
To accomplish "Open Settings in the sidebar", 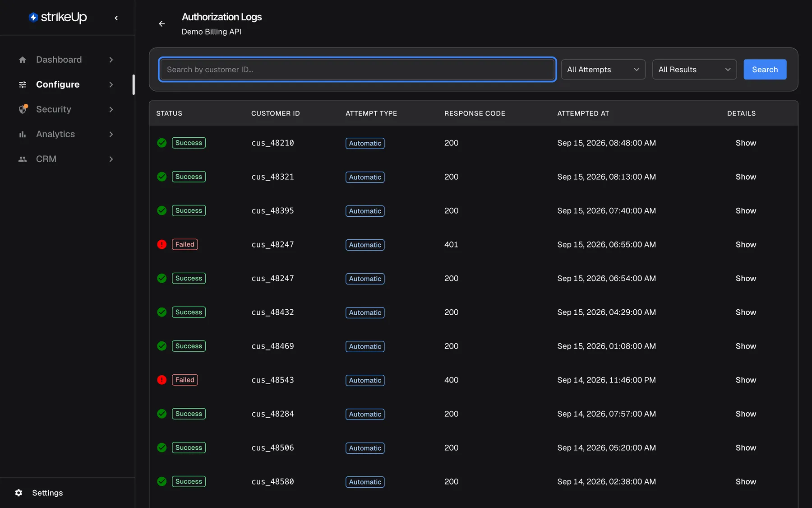I will click(x=47, y=493).
